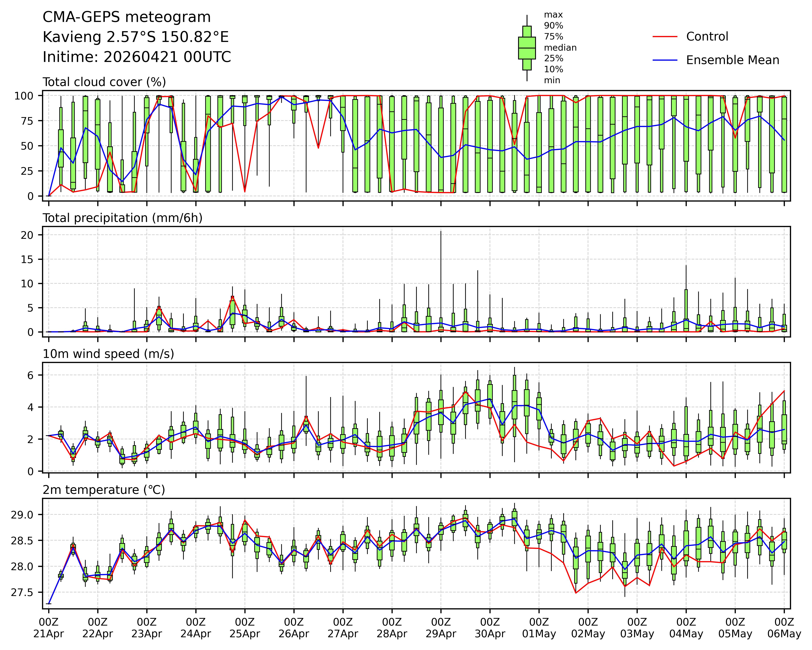Click the Control legend label
Viewport: 812px width, 650px height.
click(707, 36)
